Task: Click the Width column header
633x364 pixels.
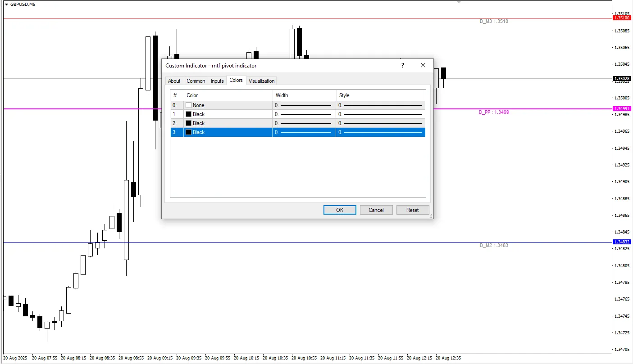Action: pyautogui.click(x=304, y=95)
